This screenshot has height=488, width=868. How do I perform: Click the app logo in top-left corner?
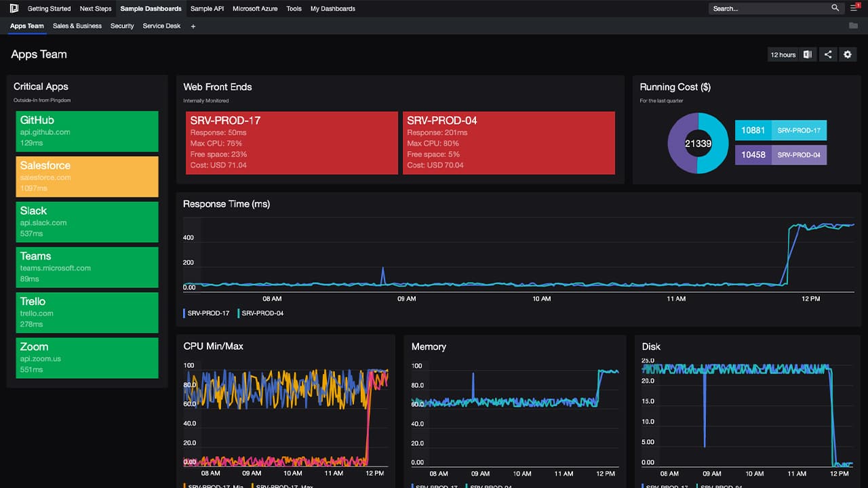14,9
